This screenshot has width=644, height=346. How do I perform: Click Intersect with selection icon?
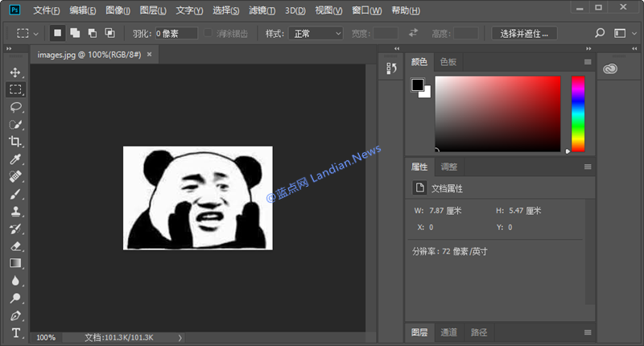[109, 33]
